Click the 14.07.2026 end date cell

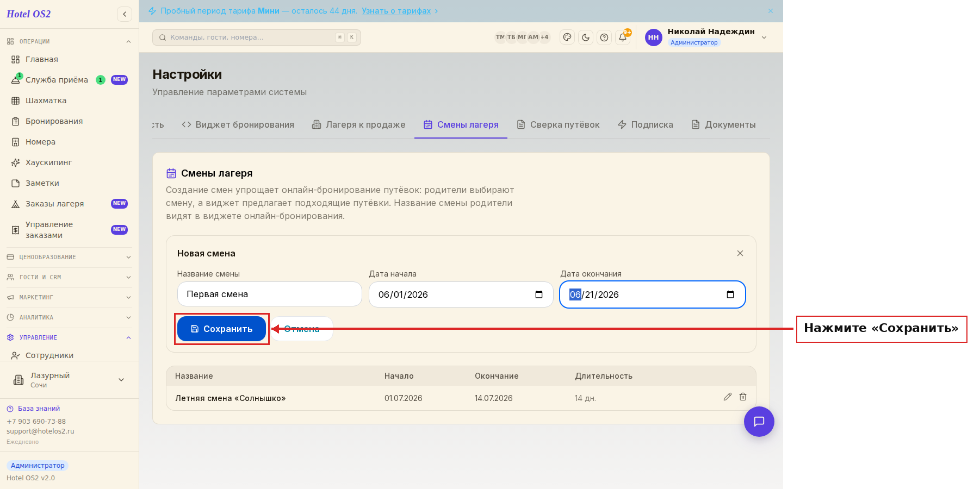[x=494, y=398]
